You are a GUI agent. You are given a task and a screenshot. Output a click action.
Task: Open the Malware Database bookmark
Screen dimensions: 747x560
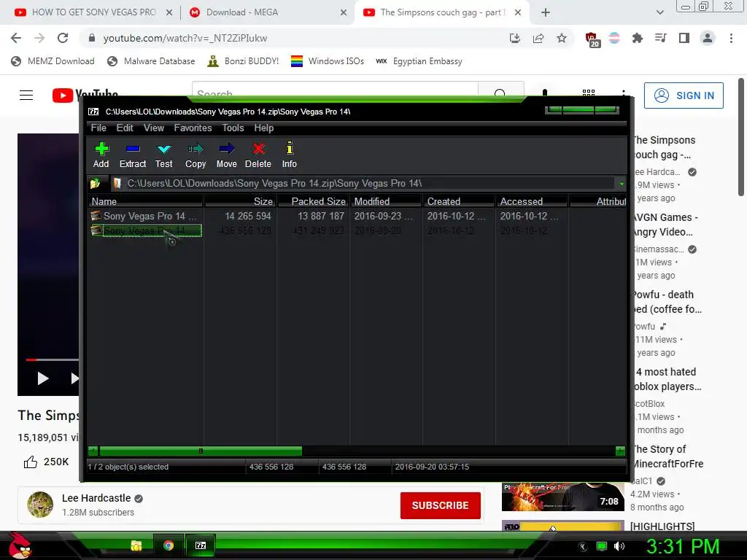(x=152, y=61)
